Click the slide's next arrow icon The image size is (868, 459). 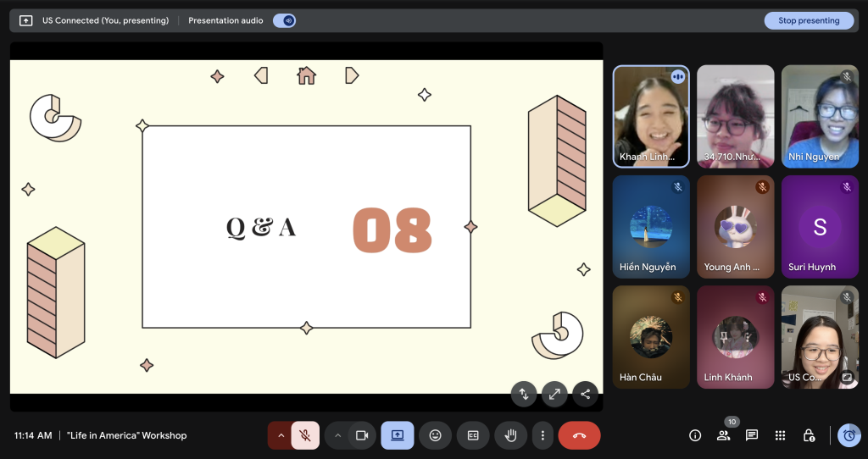352,75
